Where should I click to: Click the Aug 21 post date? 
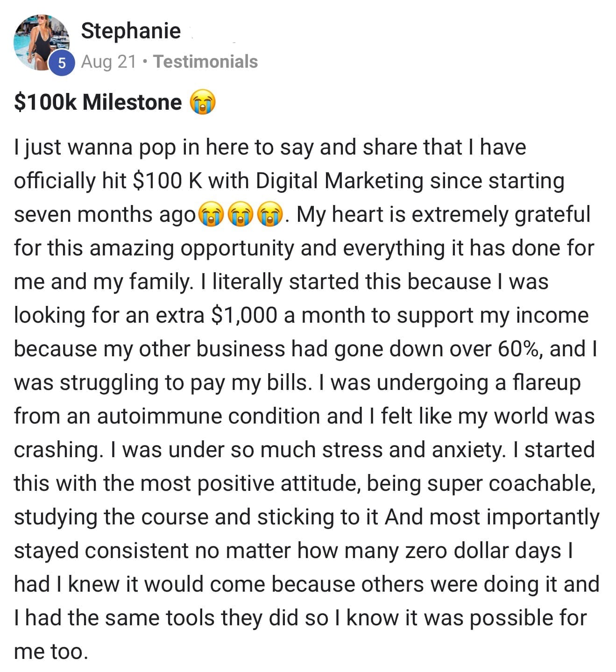click(108, 62)
